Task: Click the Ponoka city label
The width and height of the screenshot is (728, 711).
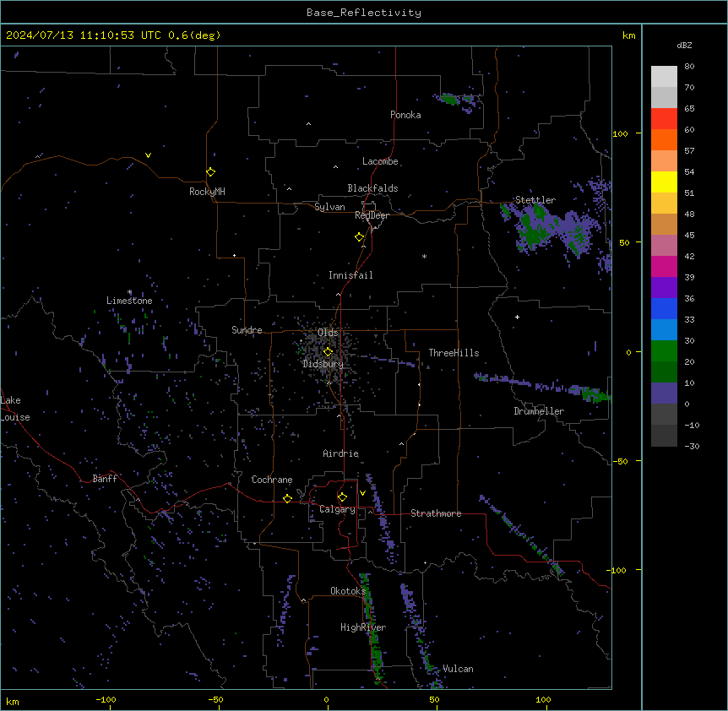Action: click(405, 115)
